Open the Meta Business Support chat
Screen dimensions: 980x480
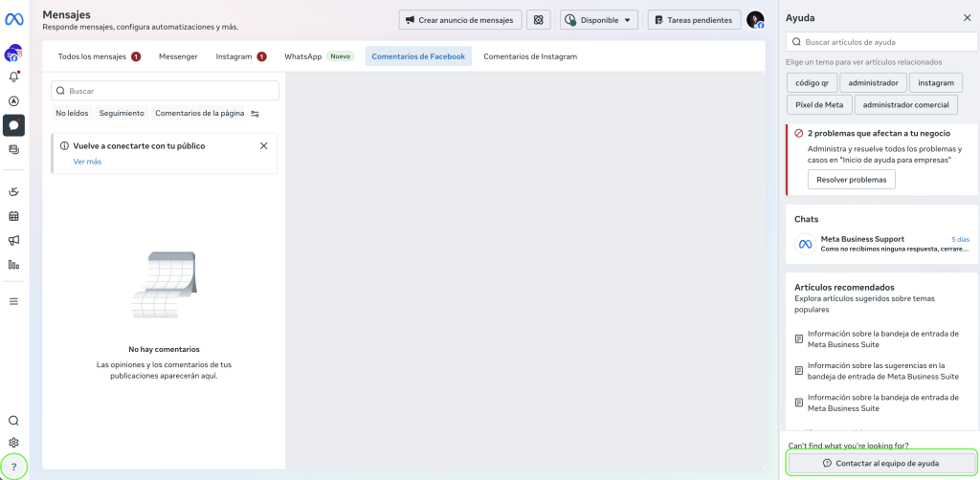881,244
